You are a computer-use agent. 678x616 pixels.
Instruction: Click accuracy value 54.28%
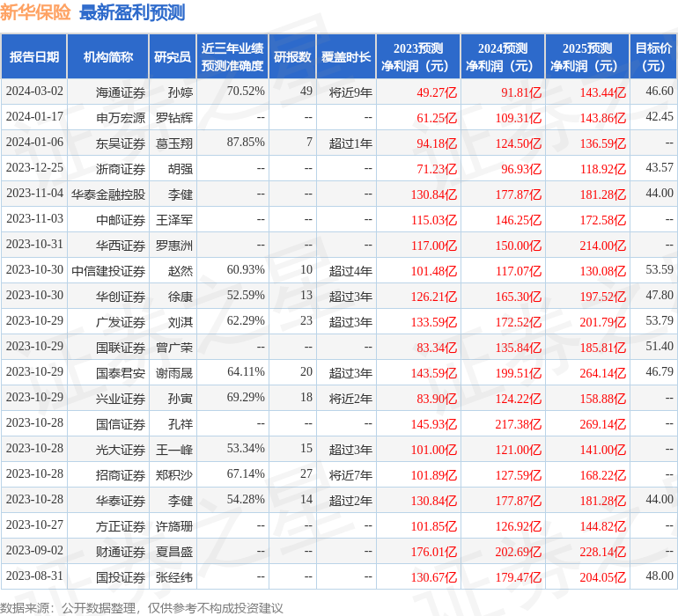coord(246,499)
